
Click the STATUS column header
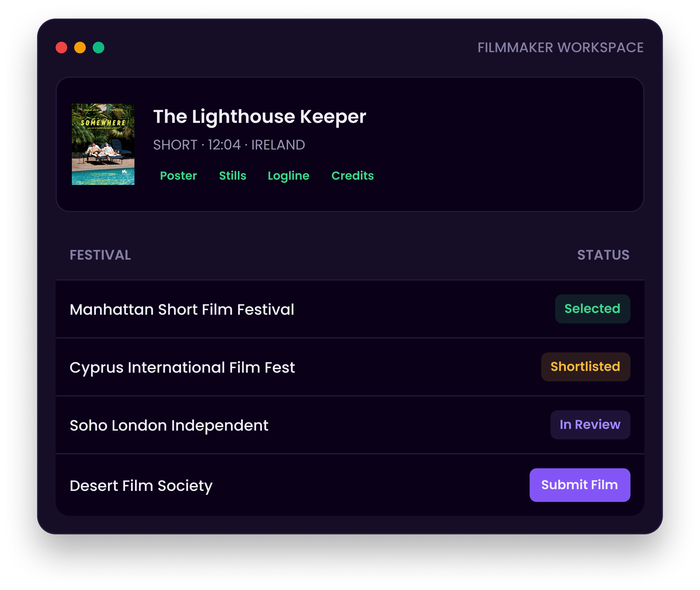pyautogui.click(x=603, y=255)
